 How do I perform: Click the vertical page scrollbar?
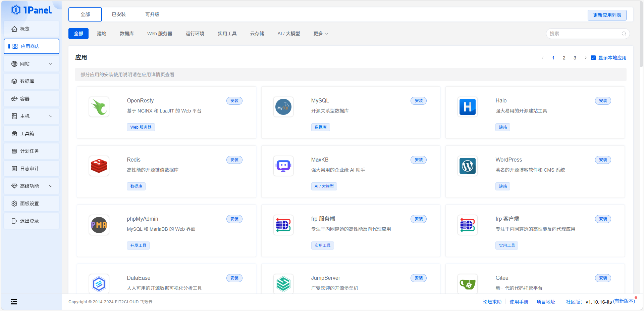tap(641, 34)
